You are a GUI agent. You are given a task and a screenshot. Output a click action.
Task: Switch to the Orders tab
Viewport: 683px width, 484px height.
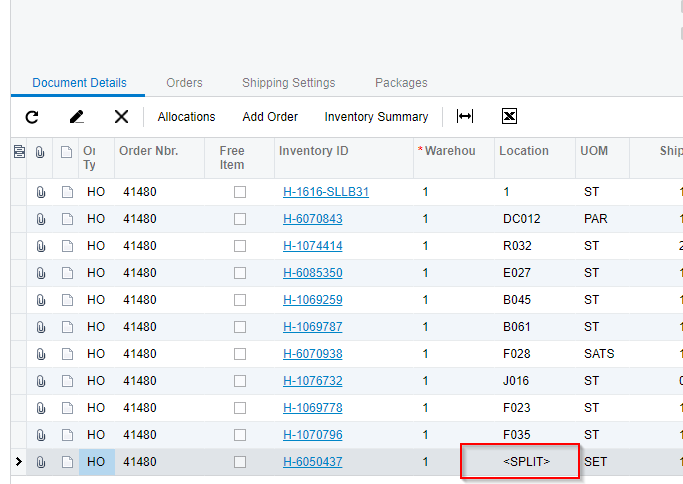pyautogui.click(x=185, y=83)
